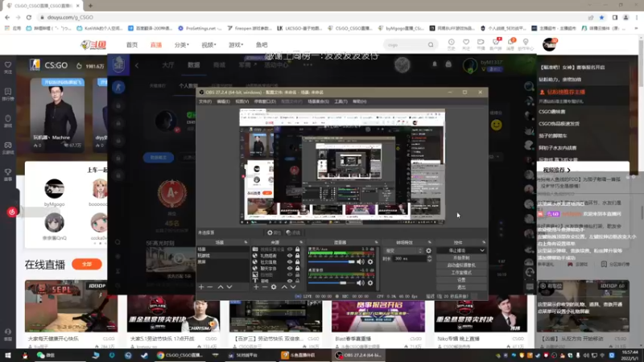Adjust transition duration 300 ms stepper
Screen dimensions: 644x362
429,258
